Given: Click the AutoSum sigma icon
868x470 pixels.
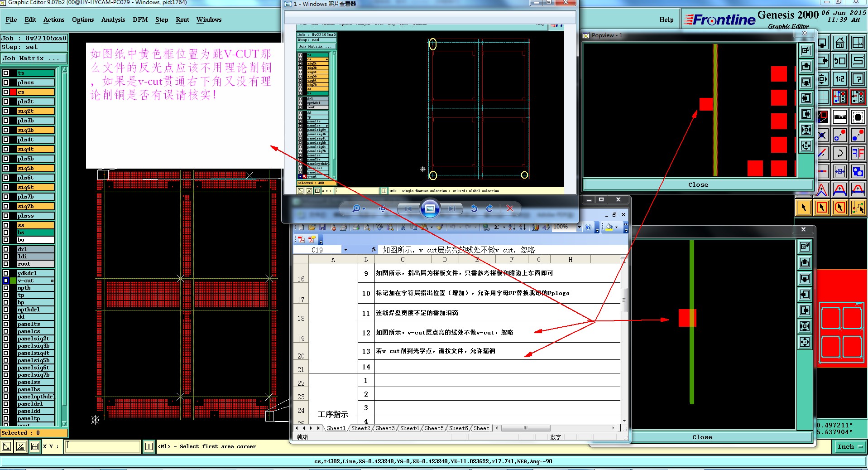Looking at the screenshot, I should click(497, 227).
